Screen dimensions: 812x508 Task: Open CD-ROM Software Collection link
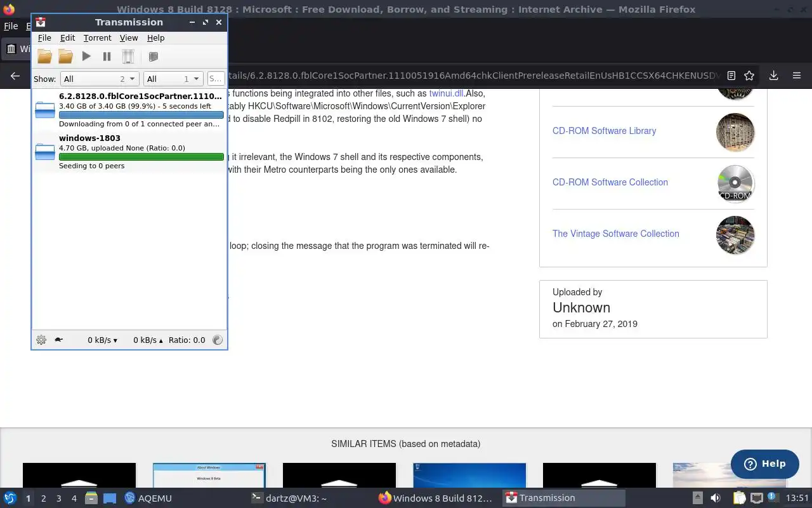click(x=610, y=182)
